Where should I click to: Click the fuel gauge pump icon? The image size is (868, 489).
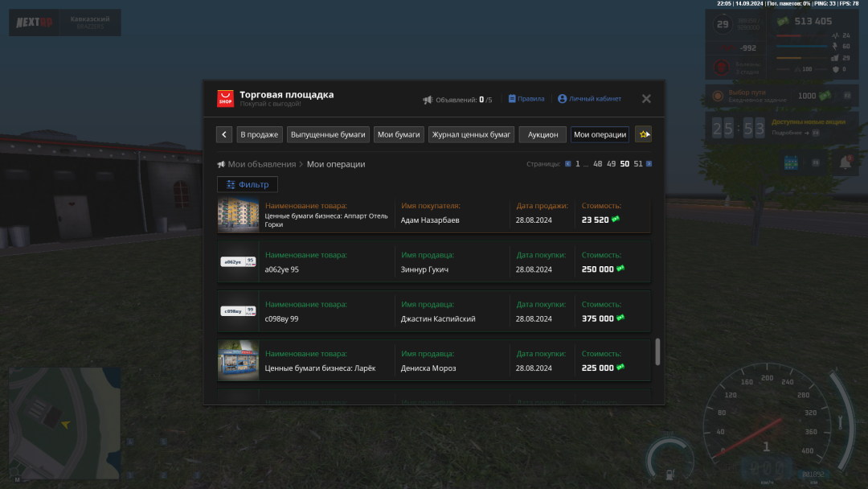click(669, 474)
